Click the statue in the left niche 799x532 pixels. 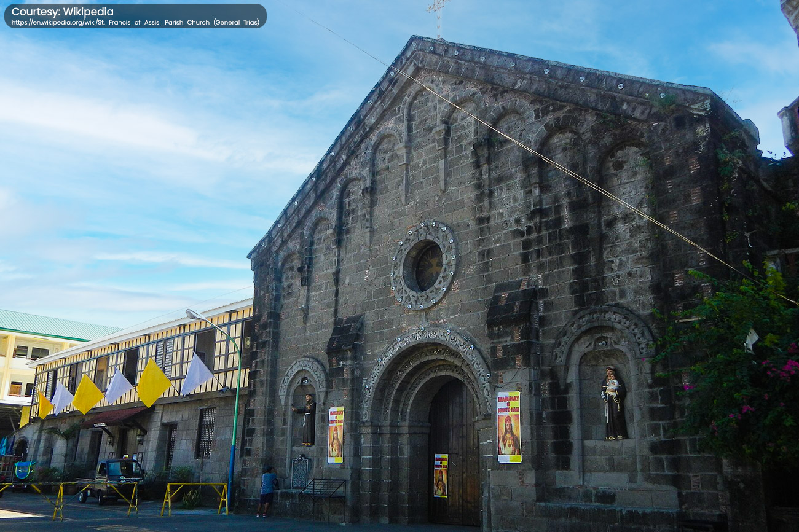[307, 419]
